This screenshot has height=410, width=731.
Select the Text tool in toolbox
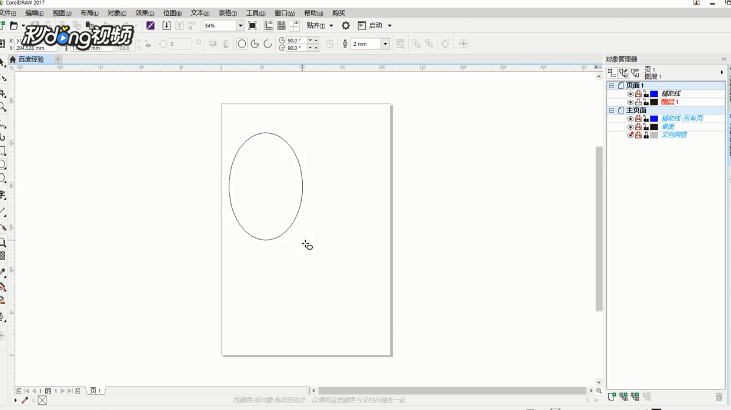[2, 195]
